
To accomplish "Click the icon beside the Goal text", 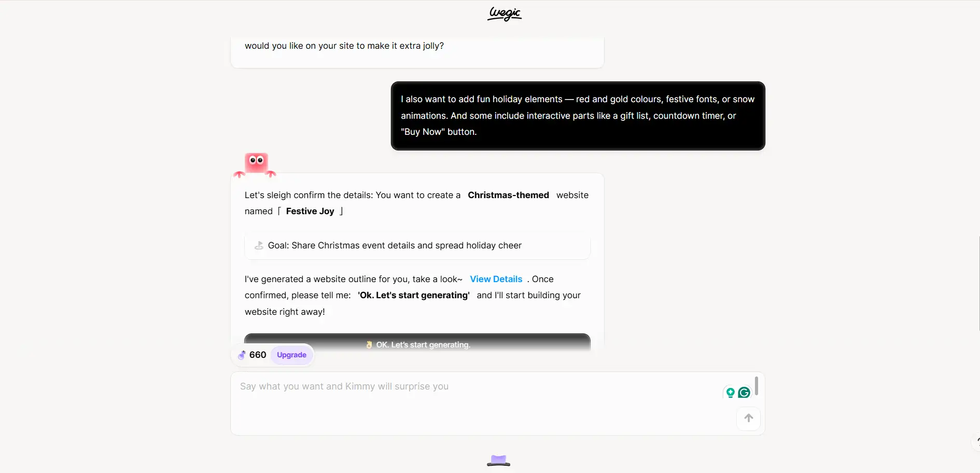I will click(259, 246).
